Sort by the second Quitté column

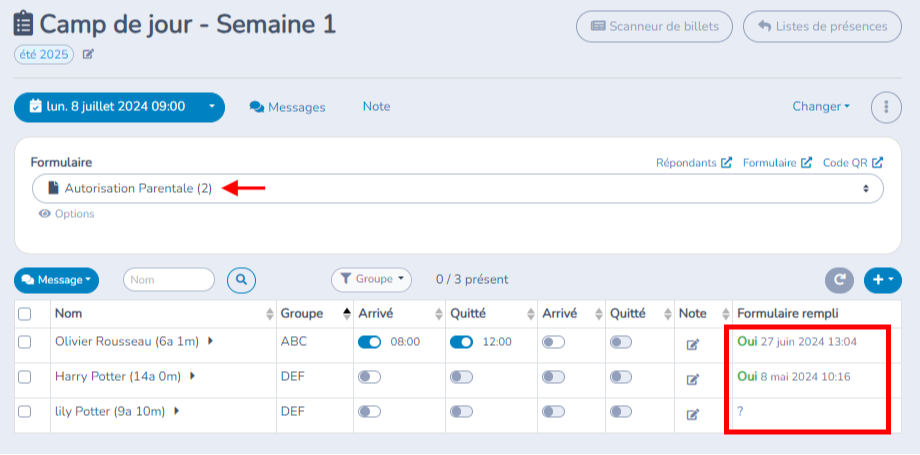pyautogui.click(x=667, y=314)
